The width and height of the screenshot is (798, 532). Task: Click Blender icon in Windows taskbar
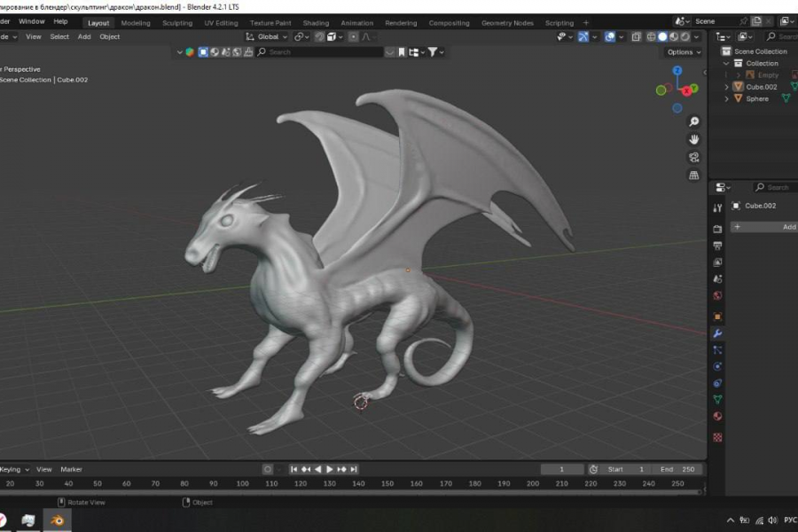(57, 520)
